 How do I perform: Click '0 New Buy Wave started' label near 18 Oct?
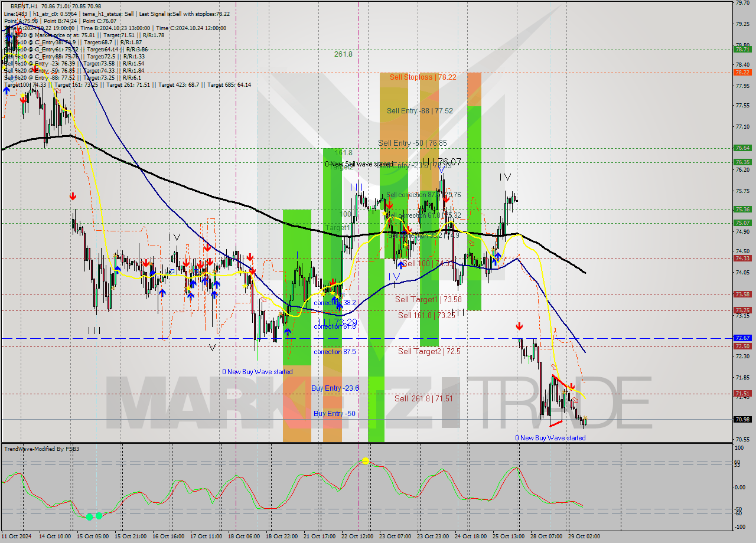(257, 372)
